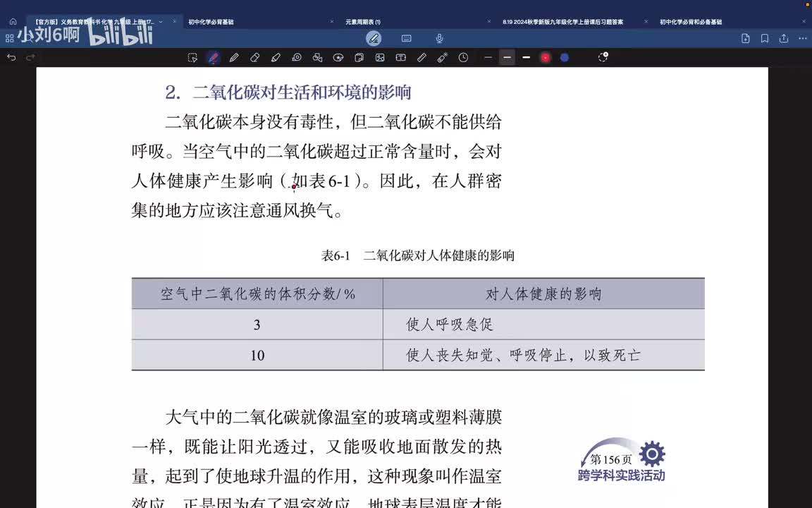Screen dimensions: 812x508
Task: Select the thinnest stroke width
Action: 488,58
